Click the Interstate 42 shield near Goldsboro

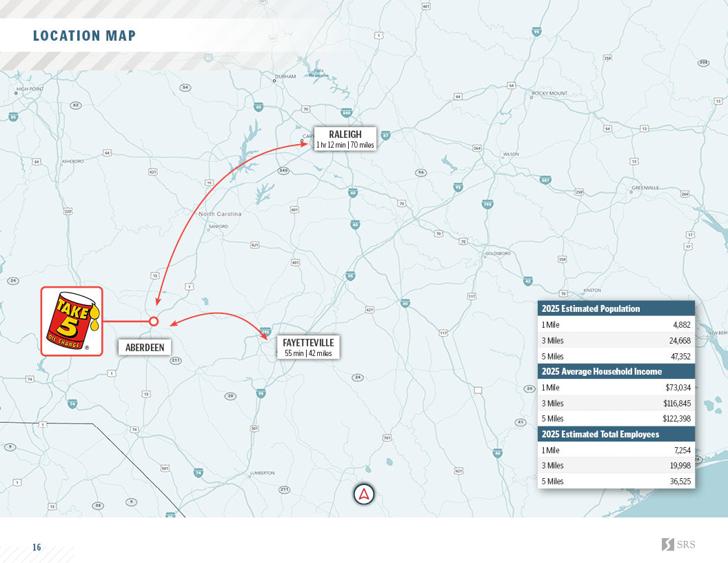tap(528, 281)
